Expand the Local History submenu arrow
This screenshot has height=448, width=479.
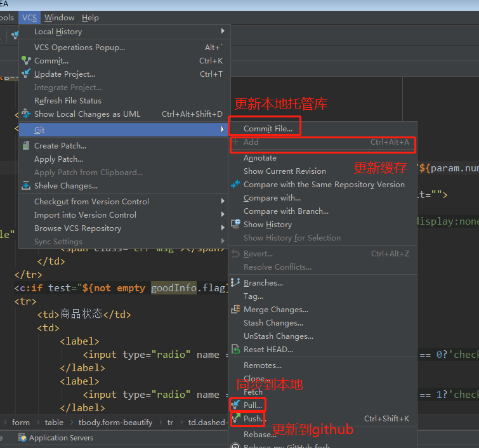coord(223,31)
